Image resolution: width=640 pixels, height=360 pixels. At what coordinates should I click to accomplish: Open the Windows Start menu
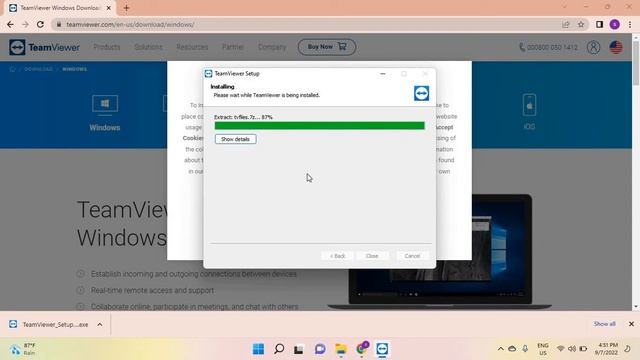258,349
